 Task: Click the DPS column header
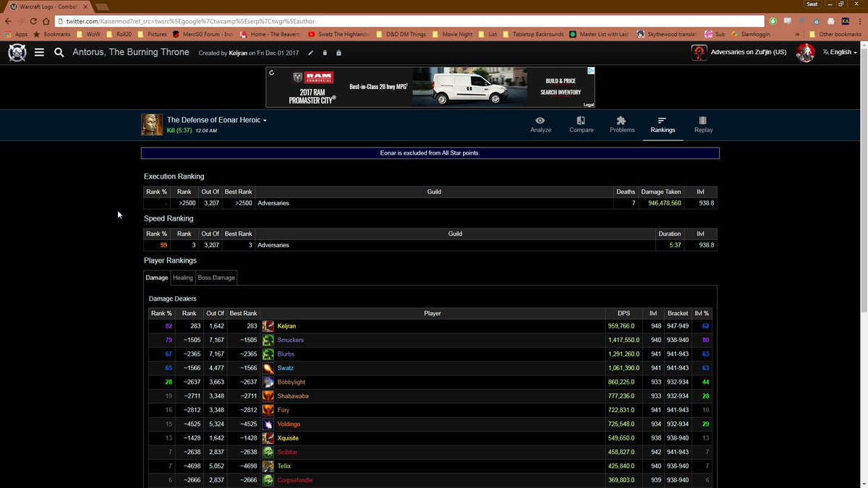pyautogui.click(x=624, y=313)
